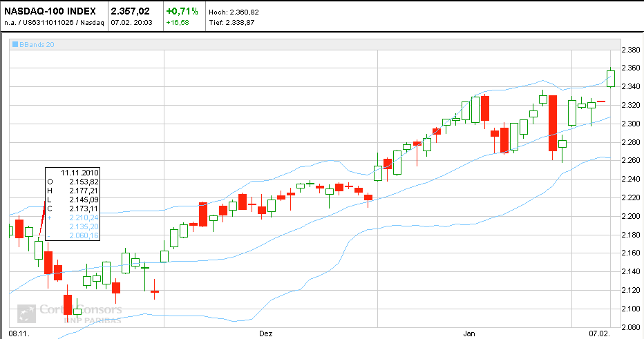The height and width of the screenshot is (339, 644).
Task: Click the 2.220 price axis label
Action: 631,198
